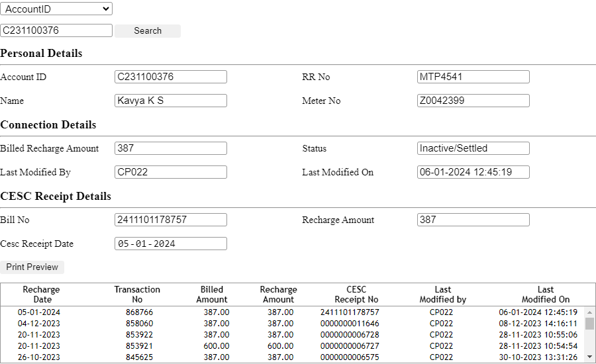Click the RR No field MTP4541
Image resolution: width=596 pixels, height=364 pixels.
473,77
